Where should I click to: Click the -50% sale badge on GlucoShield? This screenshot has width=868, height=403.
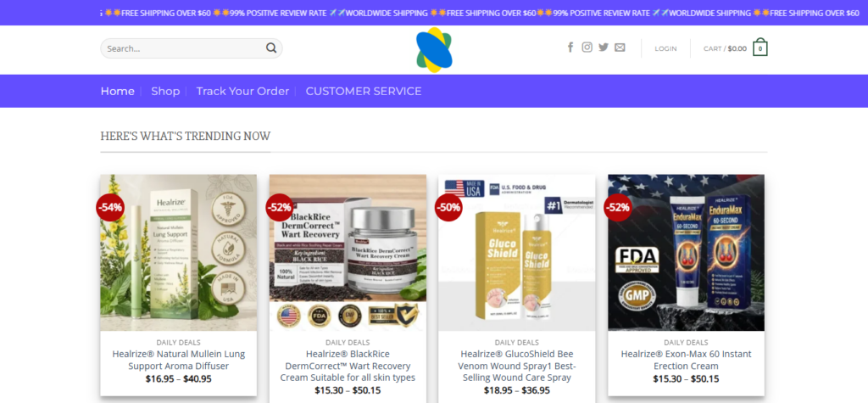click(448, 207)
